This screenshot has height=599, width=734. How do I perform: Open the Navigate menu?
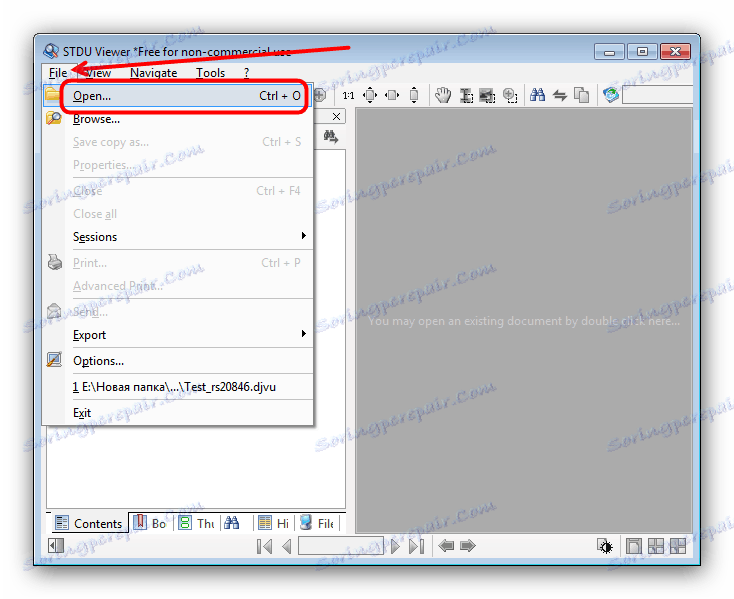(x=154, y=73)
